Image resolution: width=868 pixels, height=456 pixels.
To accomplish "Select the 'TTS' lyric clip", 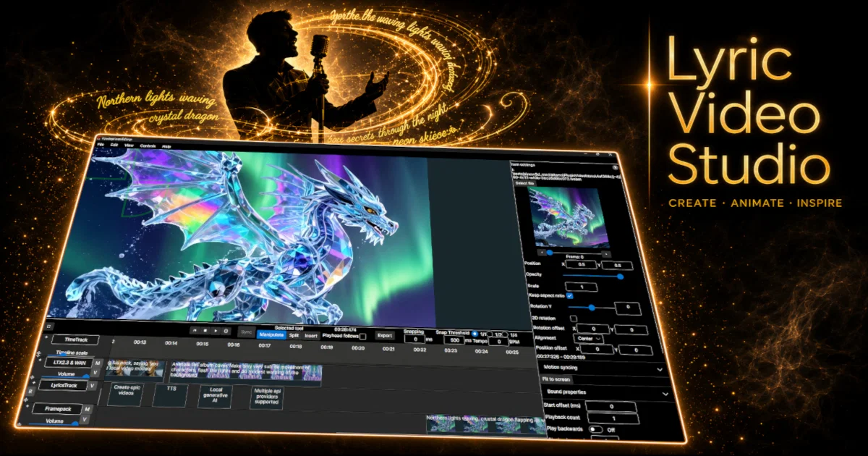I will 170,396.
